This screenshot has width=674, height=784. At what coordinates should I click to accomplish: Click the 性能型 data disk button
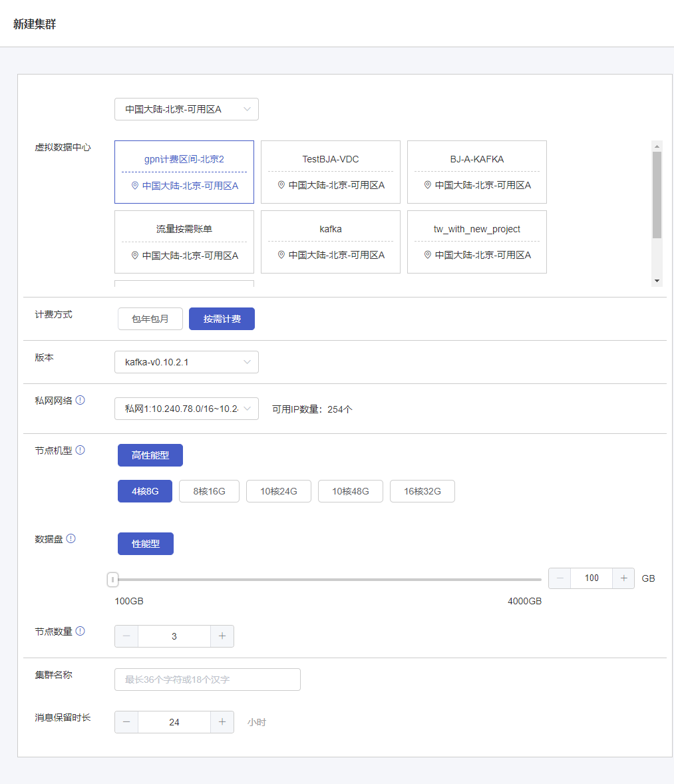click(x=146, y=544)
